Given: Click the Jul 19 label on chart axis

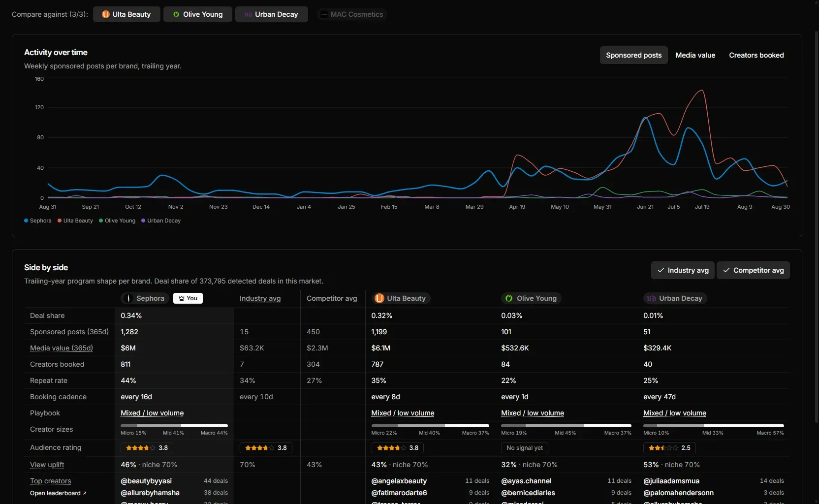Looking at the screenshot, I should (x=702, y=207).
